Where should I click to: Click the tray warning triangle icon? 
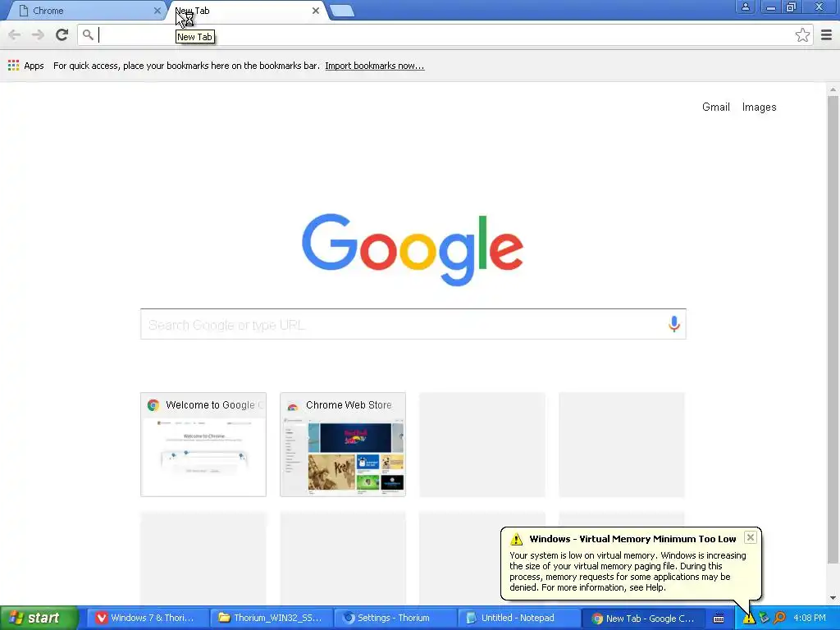coord(748,619)
